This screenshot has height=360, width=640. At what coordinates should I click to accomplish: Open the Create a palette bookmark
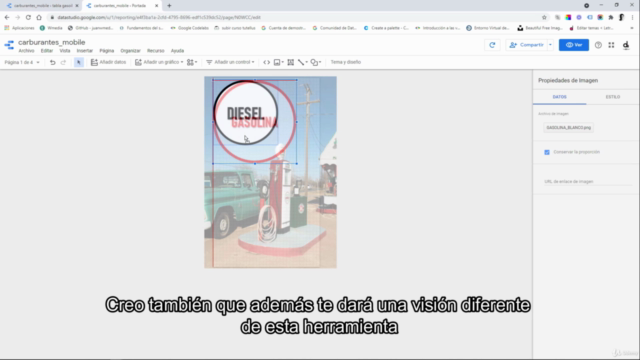click(x=386, y=28)
